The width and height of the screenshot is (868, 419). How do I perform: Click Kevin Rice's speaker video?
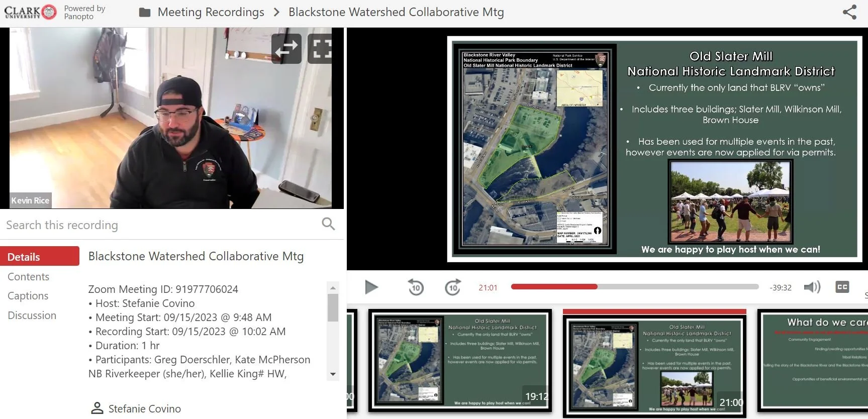171,118
